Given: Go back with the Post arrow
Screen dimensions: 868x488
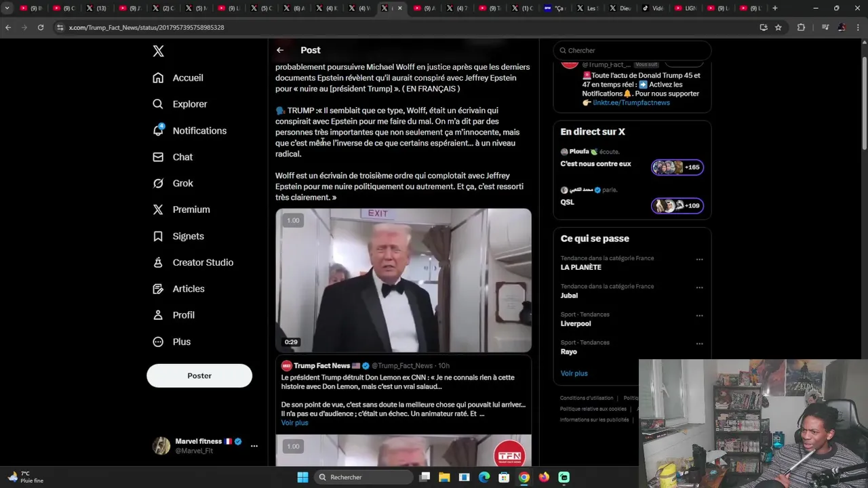Looking at the screenshot, I should click(x=280, y=50).
